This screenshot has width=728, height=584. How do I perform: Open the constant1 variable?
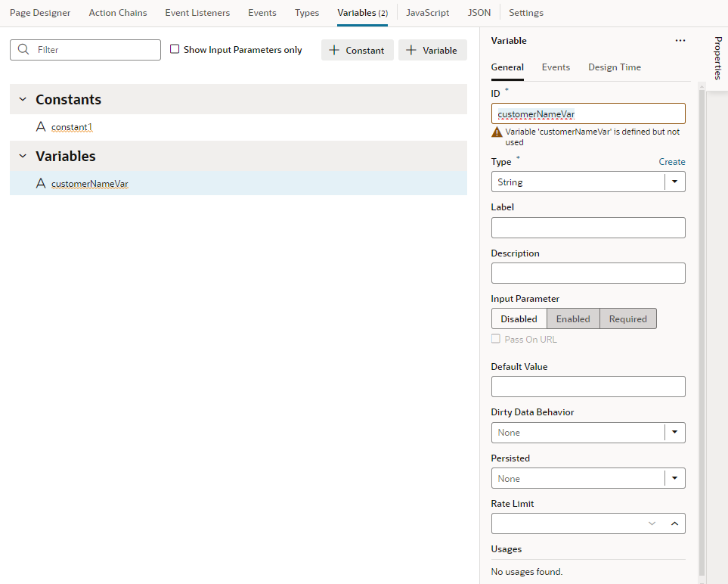click(72, 126)
